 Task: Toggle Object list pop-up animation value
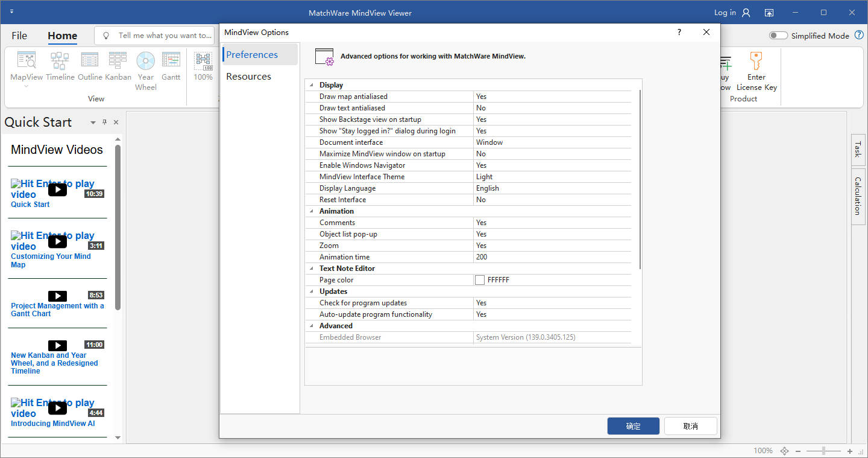pos(552,234)
